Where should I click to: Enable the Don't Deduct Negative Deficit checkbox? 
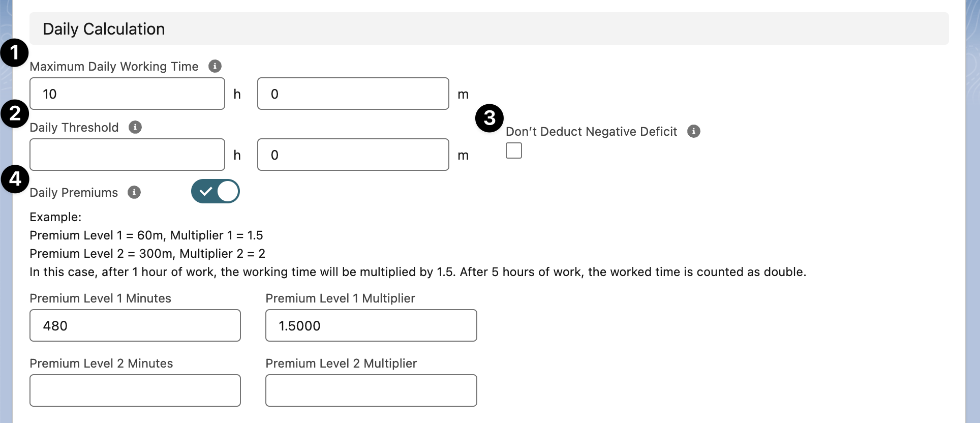click(x=513, y=150)
